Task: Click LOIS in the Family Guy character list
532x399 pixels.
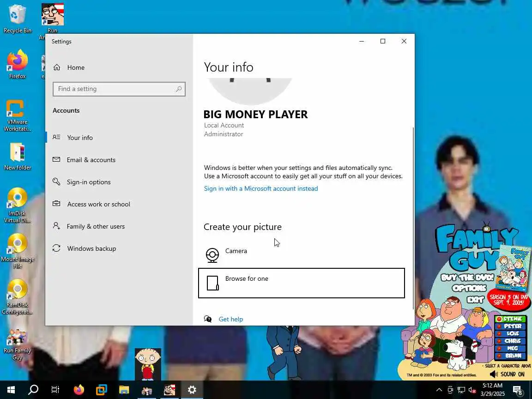Action: tap(510, 334)
